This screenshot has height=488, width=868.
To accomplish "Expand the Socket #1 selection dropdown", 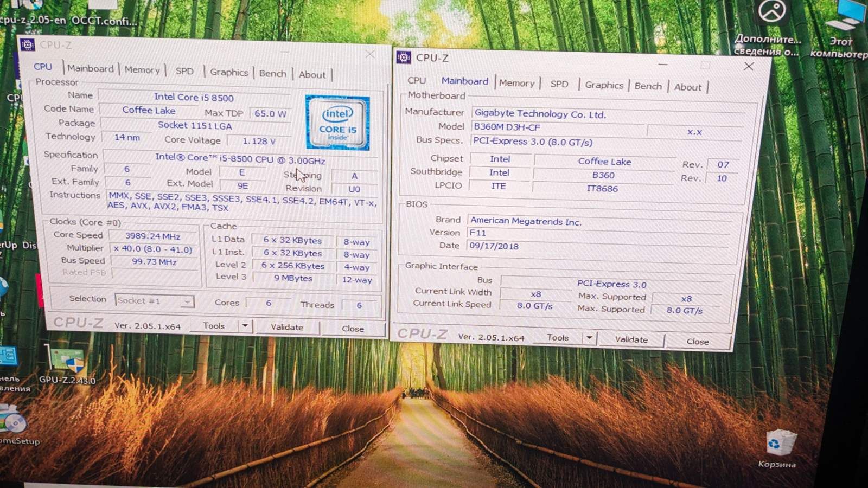I will pyautogui.click(x=187, y=301).
